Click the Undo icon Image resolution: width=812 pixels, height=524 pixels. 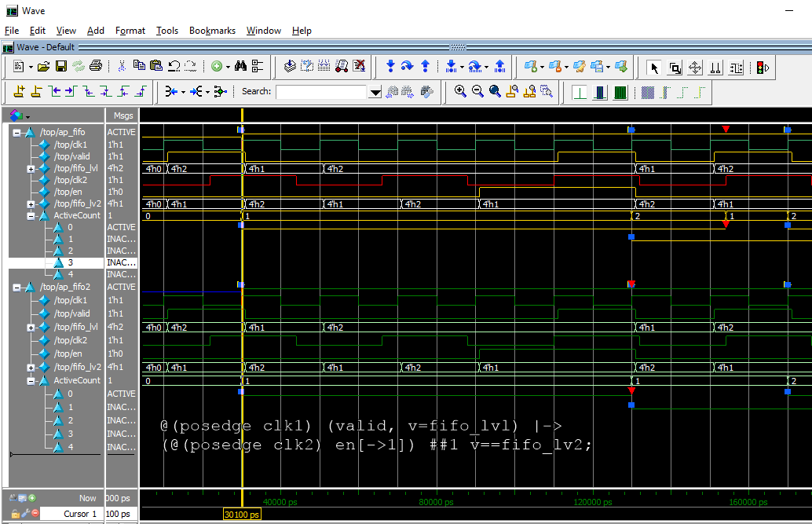(x=174, y=66)
